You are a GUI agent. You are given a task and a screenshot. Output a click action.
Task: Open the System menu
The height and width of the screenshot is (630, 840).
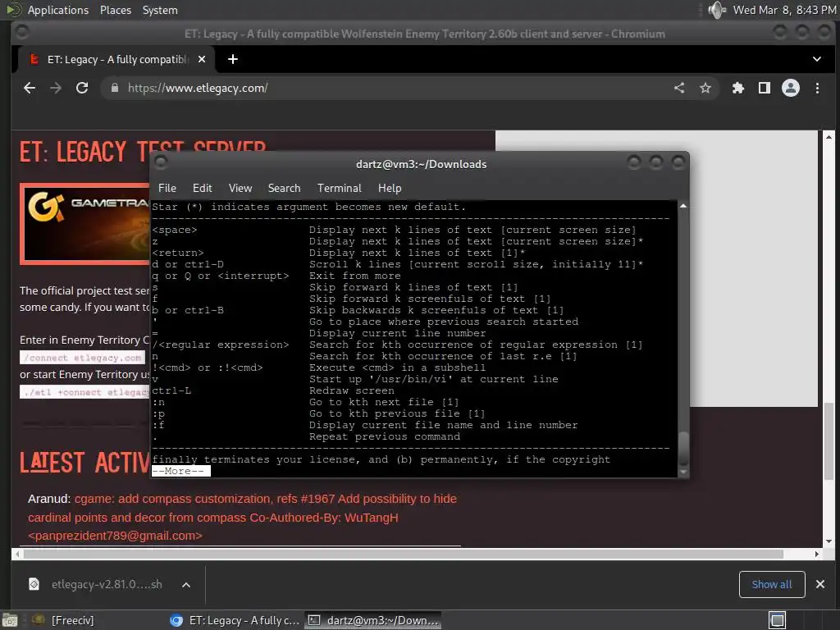point(160,10)
